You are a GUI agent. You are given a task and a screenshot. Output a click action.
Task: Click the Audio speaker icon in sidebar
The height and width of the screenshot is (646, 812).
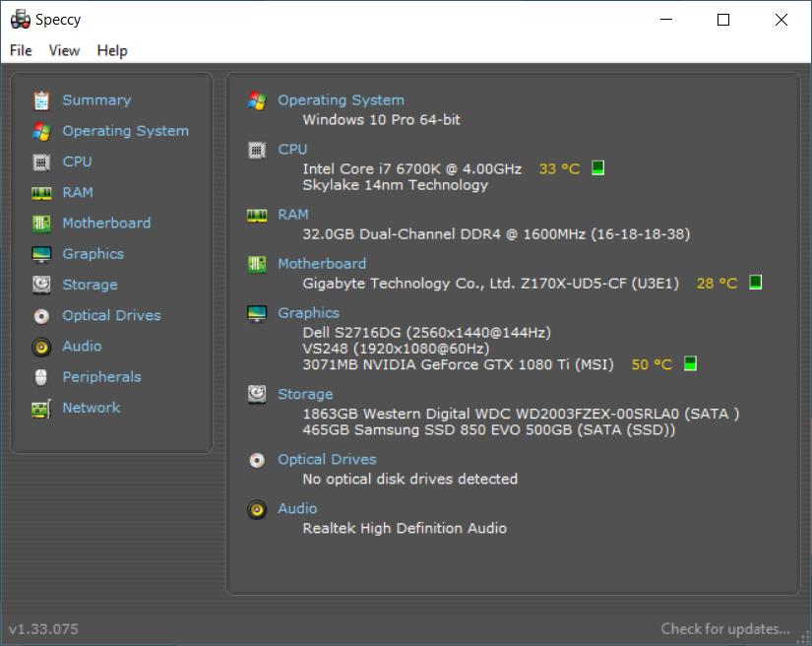coord(41,347)
